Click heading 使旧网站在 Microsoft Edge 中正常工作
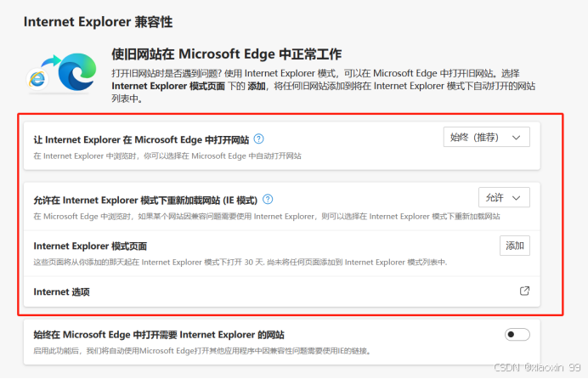588x379 pixels. click(227, 54)
